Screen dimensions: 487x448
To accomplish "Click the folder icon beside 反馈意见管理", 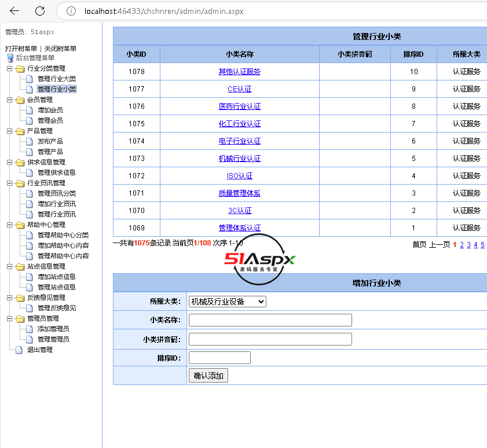I will [20, 298].
